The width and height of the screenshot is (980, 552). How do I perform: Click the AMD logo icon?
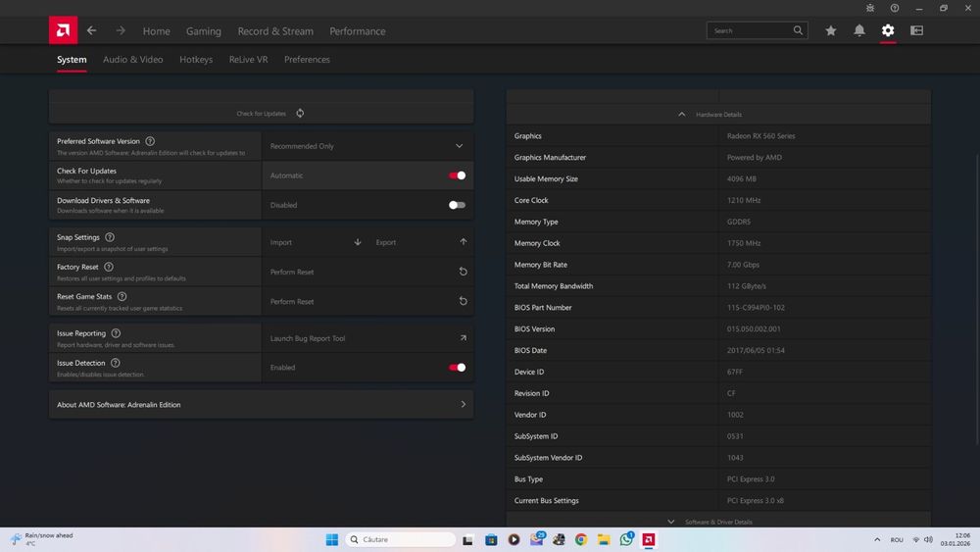(x=63, y=30)
